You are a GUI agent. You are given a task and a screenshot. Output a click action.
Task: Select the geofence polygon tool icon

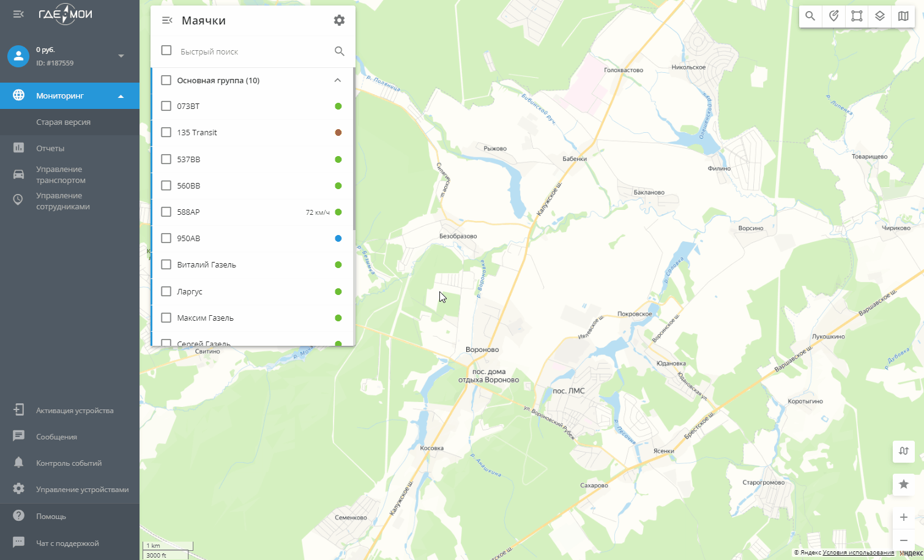[857, 17]
